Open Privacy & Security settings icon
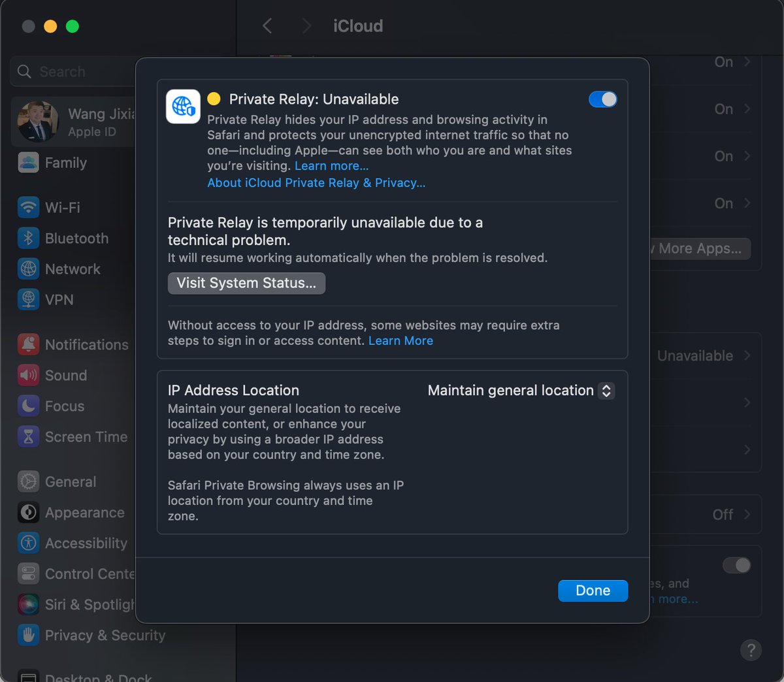 tap(28, 635)
